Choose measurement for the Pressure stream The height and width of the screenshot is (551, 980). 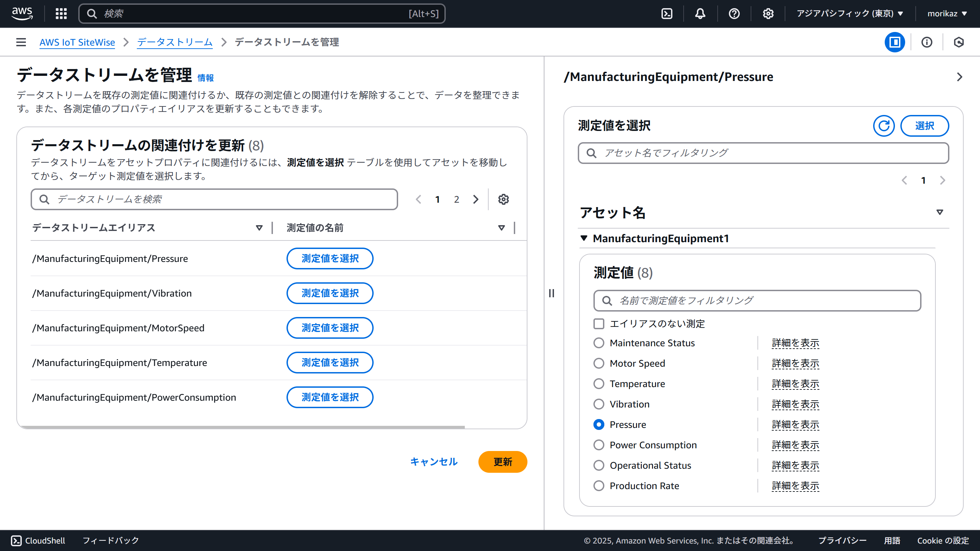click(x=330, y=258)
